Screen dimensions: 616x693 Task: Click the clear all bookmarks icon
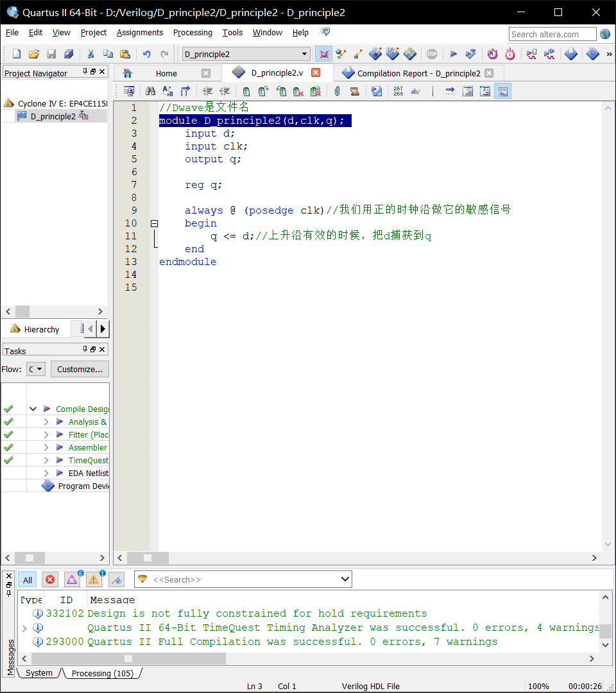pyautogui.click(x=315, y=91)
